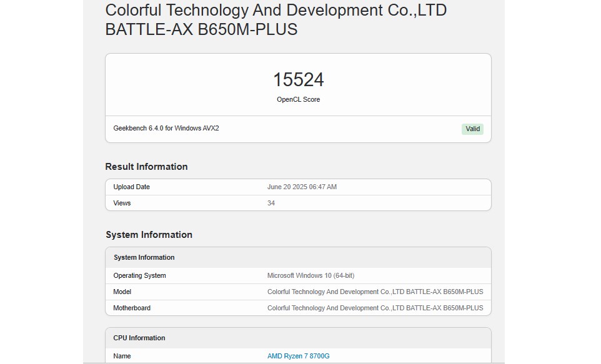The width and height of the screenshot is (601, 364).
Task: Click the Views row label
Action: [x=122, y=203]
